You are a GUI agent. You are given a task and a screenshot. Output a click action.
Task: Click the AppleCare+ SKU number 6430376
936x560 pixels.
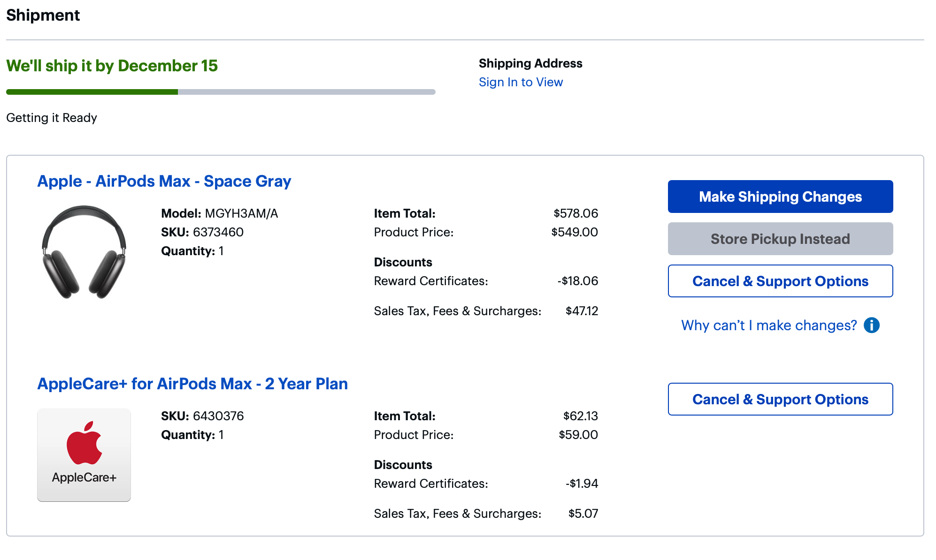tap(218, 416)
